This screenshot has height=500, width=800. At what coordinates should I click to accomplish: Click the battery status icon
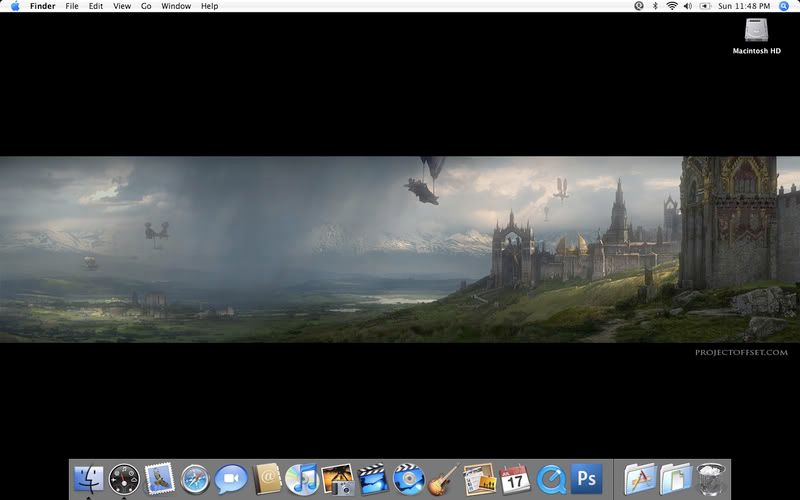[x=705, y=6]
